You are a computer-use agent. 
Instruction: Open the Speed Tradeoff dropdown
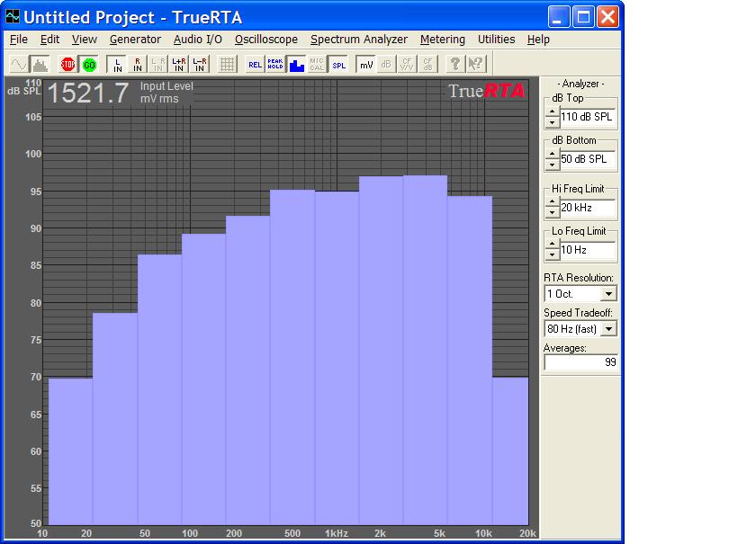point(609,329)
